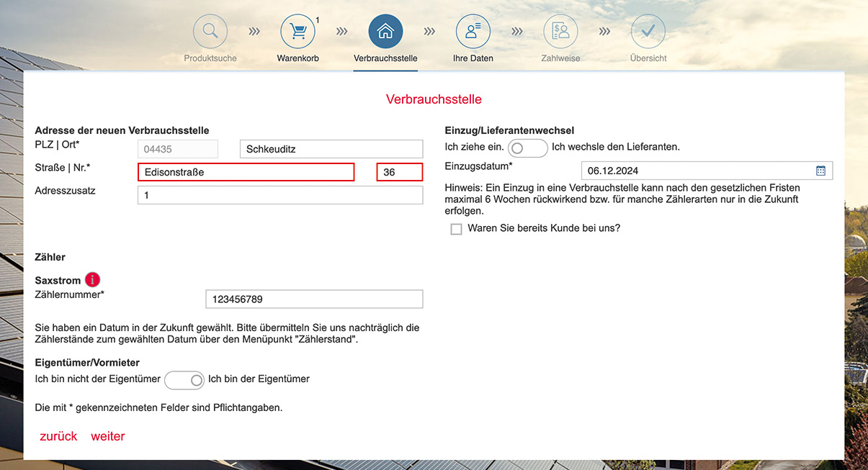Go to Zahlweise payment step icon
This screenshot has height=470, width=868.
coord(560,32)
